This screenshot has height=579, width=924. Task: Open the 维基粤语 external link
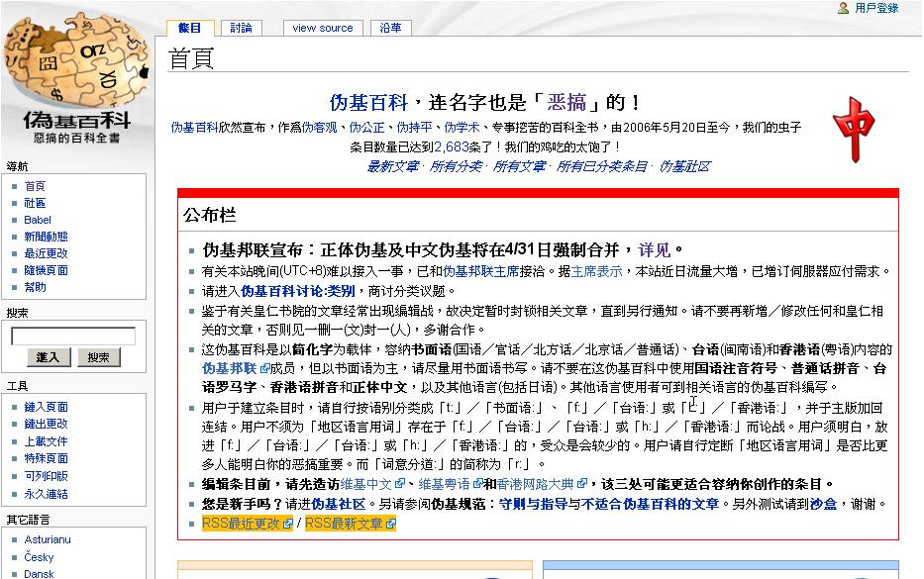coord(445,484)
